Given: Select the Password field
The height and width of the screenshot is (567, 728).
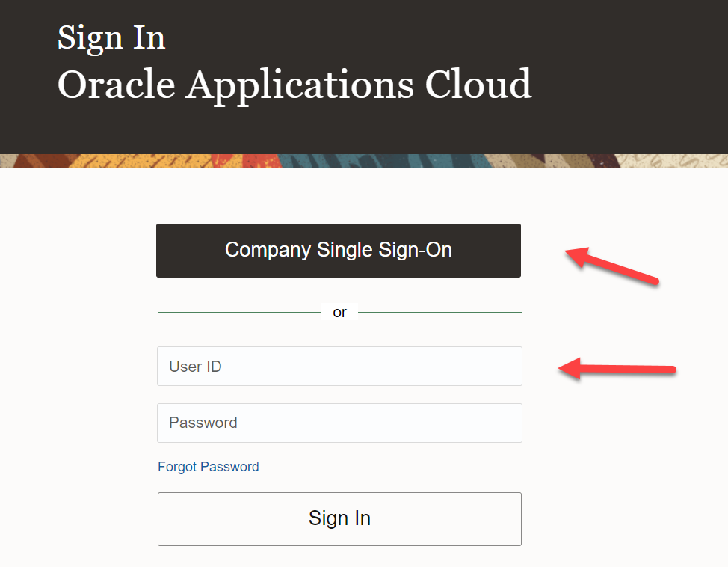Looking at the screenshot, I should (x=339, y=423).
